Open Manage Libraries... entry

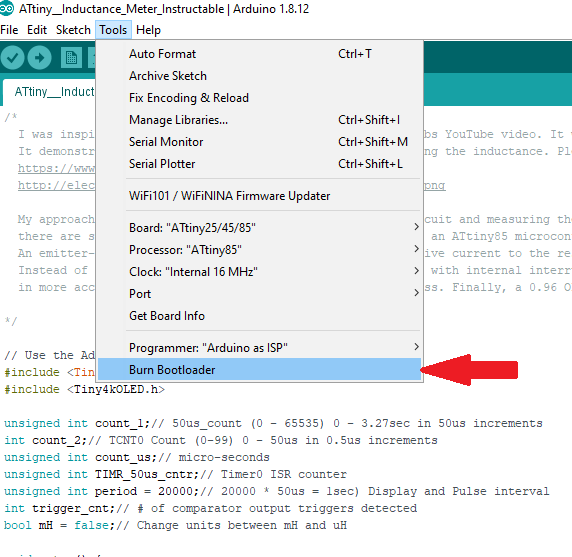point(259,120)
